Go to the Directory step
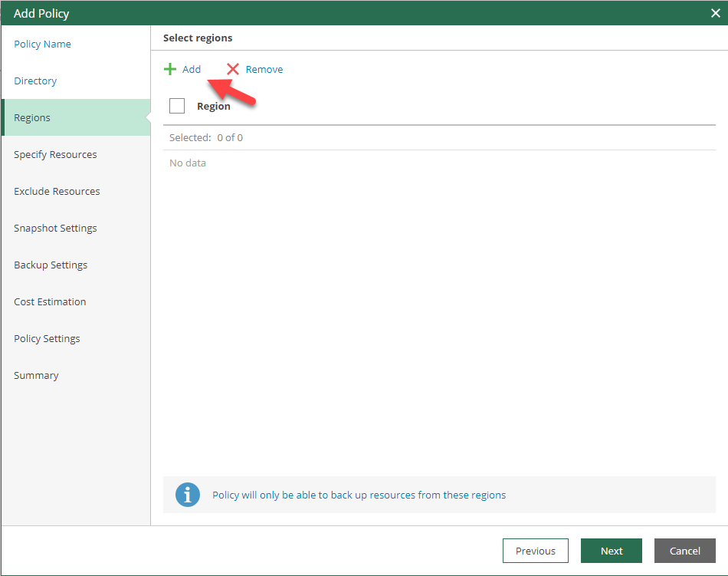This screenshot has width=728, height=576. pyautogui.click(x=35, y=81)
